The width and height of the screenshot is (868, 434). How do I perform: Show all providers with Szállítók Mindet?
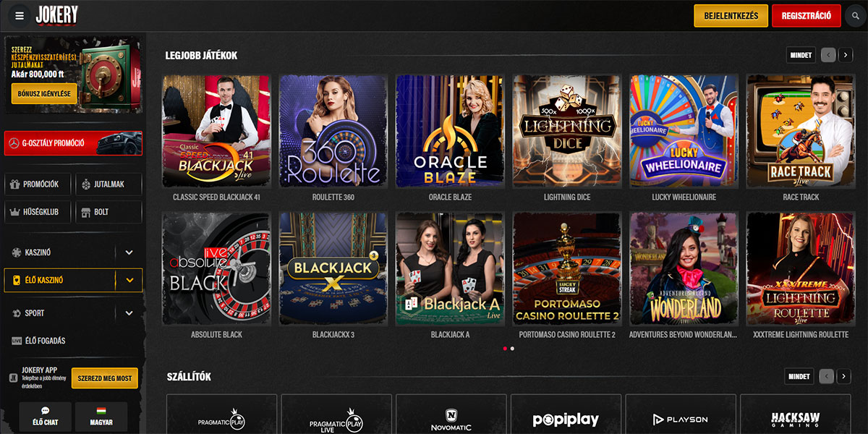tap(799, 376)
